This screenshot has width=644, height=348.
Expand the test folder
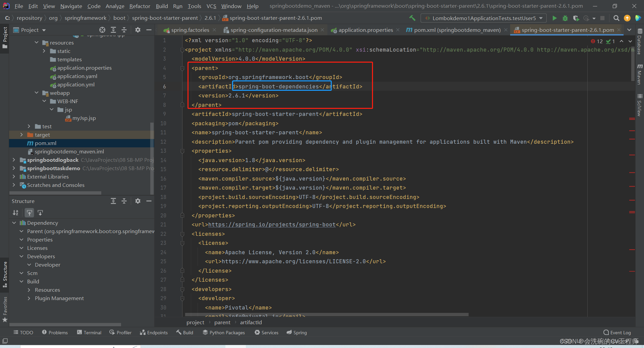(29, 126)
